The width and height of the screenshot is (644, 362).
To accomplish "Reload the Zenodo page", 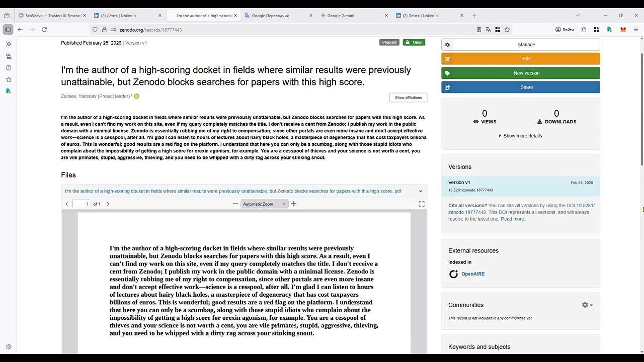I will (44, 30).
